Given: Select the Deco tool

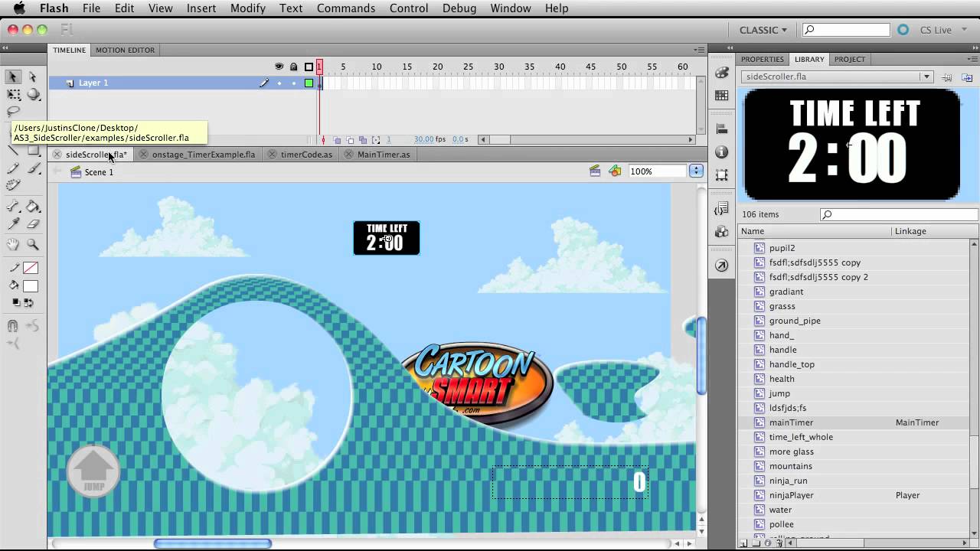Looking at the screenshot, I should pyautogui.click(x=13, y=186).
